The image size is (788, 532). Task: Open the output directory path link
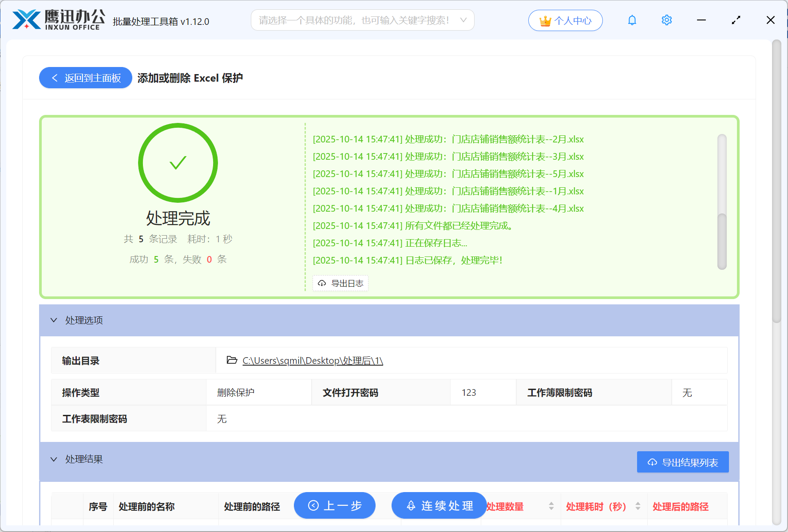[x=313, y=361]
